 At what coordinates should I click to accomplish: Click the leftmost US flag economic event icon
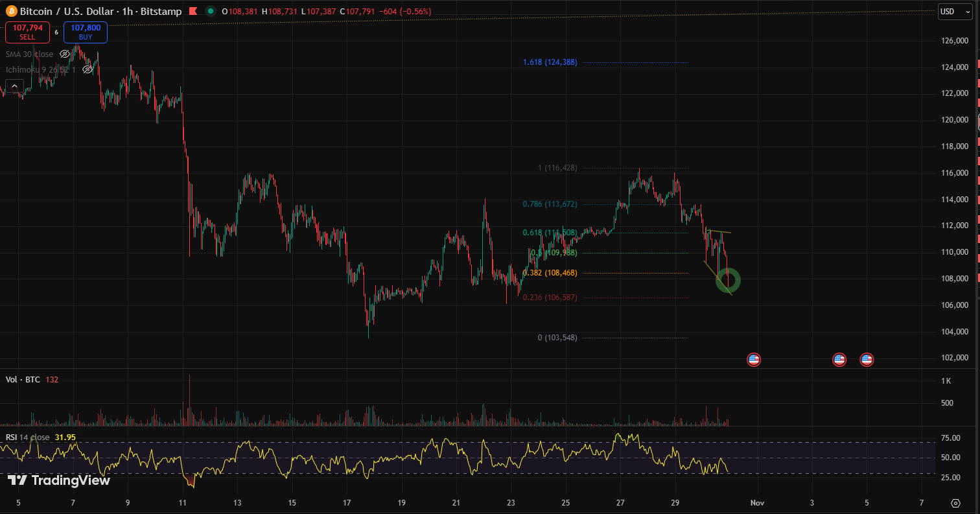(754, 359)
